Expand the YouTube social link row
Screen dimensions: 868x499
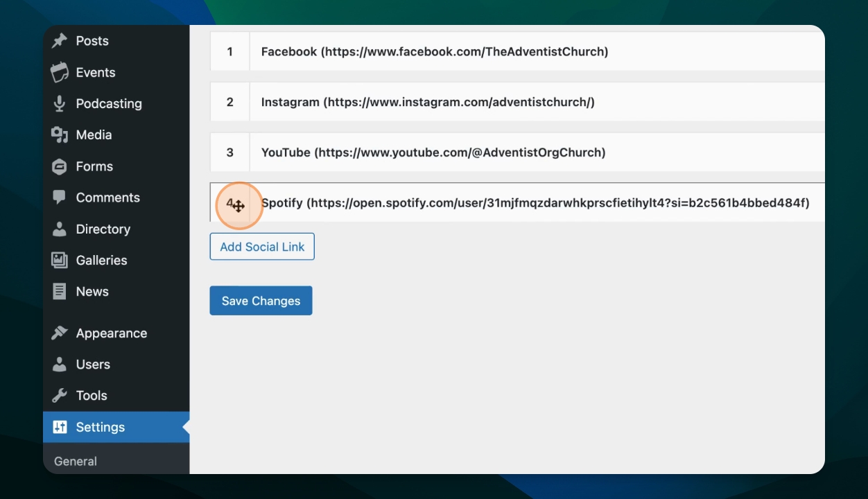click(537, 152)
